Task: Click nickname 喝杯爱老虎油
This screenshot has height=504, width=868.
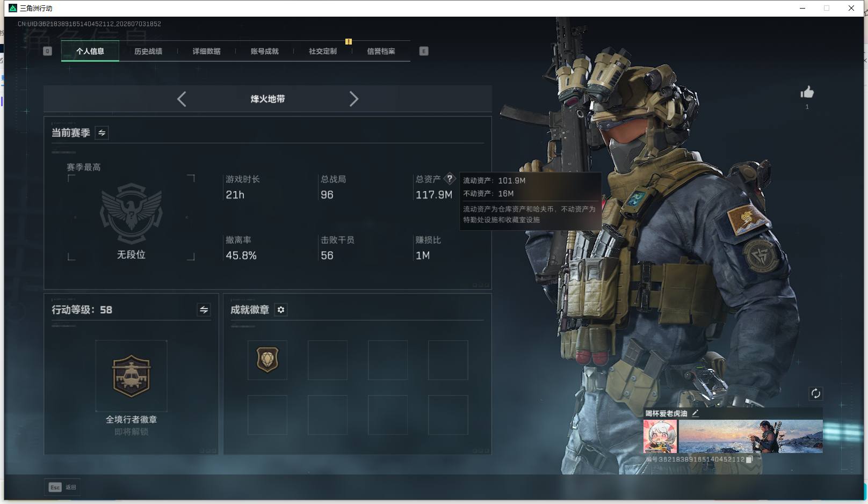Action: click(666, 413)
